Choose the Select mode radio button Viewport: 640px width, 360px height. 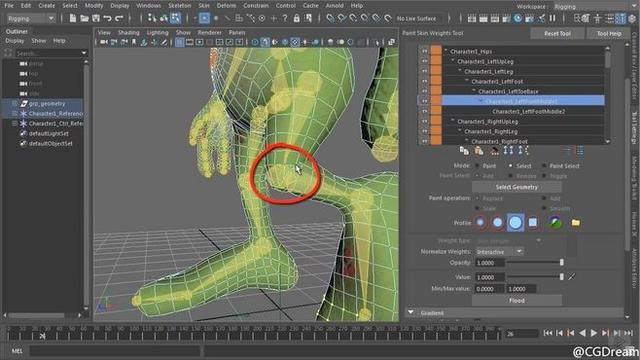click(510, 166)
